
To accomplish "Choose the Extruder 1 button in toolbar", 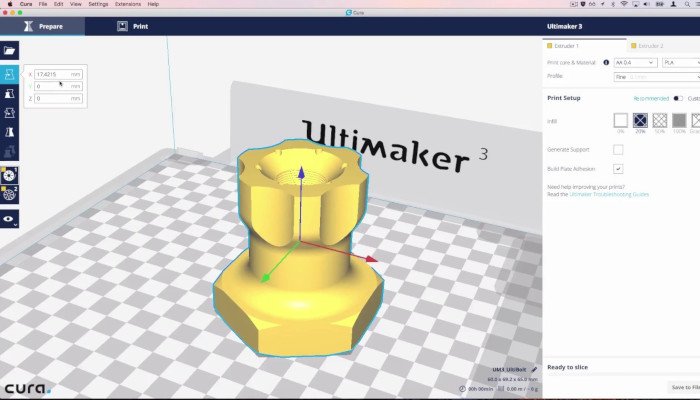I will [x=10, y=172].
